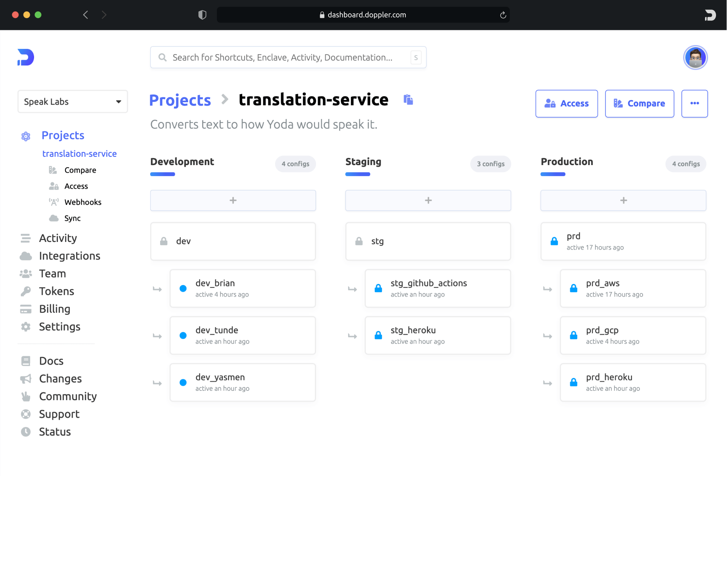This screenshot has width=727, height=588.
Task: Click the Projects breadcrumb link
Action: pyautogui.click(x=180, y=100)
